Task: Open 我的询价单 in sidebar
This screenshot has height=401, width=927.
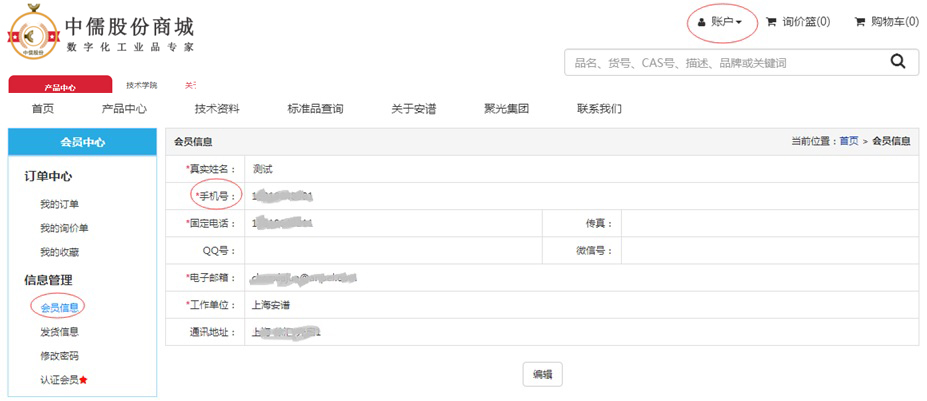Action: point(64,228)
